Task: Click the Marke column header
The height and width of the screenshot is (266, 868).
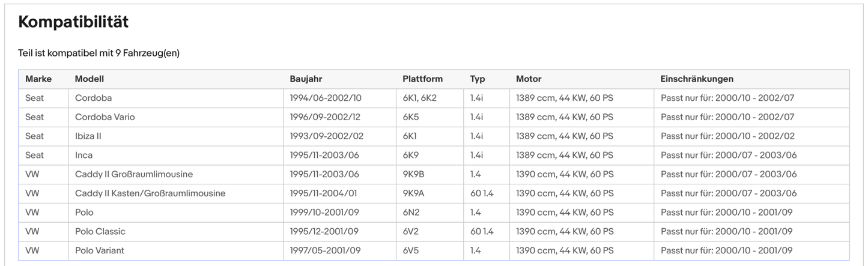Action: coord(38,79)
